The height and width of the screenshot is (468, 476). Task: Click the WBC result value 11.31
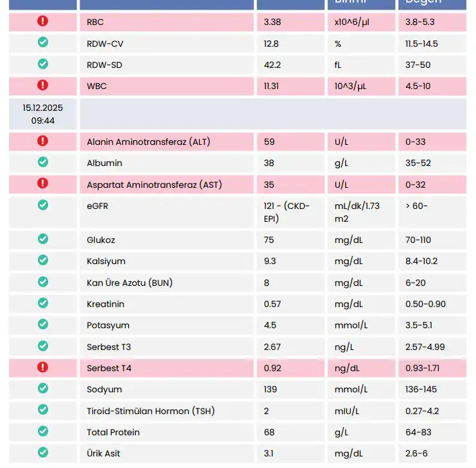point(271,86)
